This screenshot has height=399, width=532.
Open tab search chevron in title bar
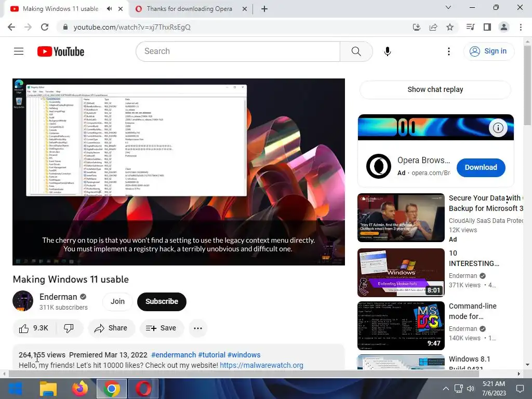[x=448, y=7]
